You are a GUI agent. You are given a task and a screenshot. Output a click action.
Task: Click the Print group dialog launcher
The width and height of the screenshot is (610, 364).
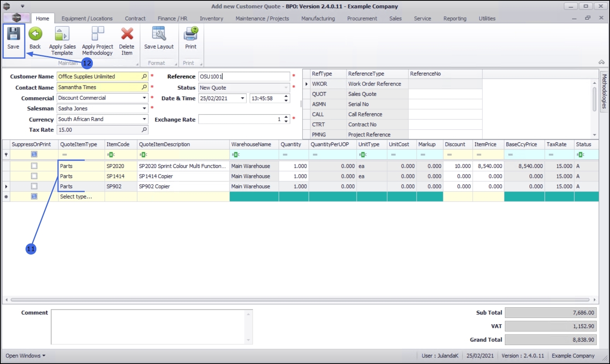point(201,64)
